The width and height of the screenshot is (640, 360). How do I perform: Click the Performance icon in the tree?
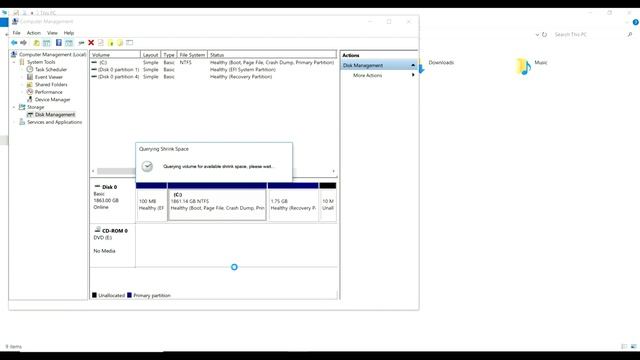pyautogui.click(x=30, y=92)
